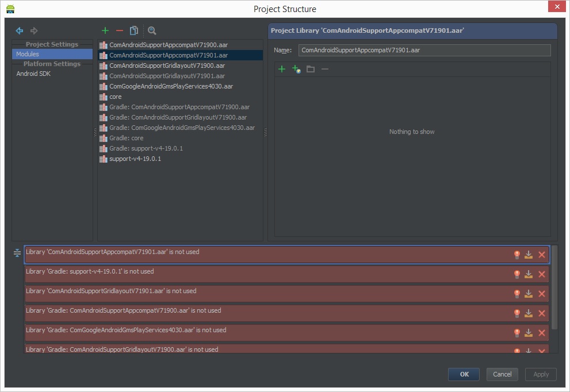
Task: Show quick fix for Gradle support-v4-19.0.1 warning
Action: (517, 274)
